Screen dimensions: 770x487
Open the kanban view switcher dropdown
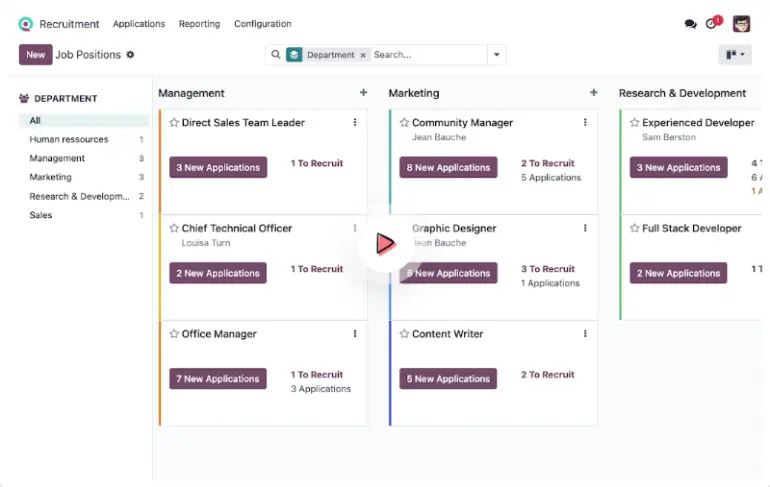[x=735, y=55]
